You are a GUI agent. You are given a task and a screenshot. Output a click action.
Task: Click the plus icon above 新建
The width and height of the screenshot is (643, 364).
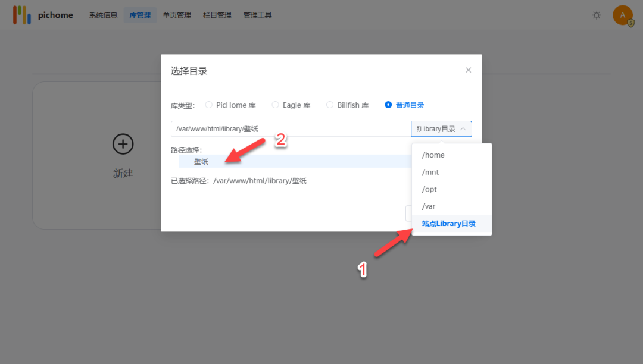click(123, 144)
